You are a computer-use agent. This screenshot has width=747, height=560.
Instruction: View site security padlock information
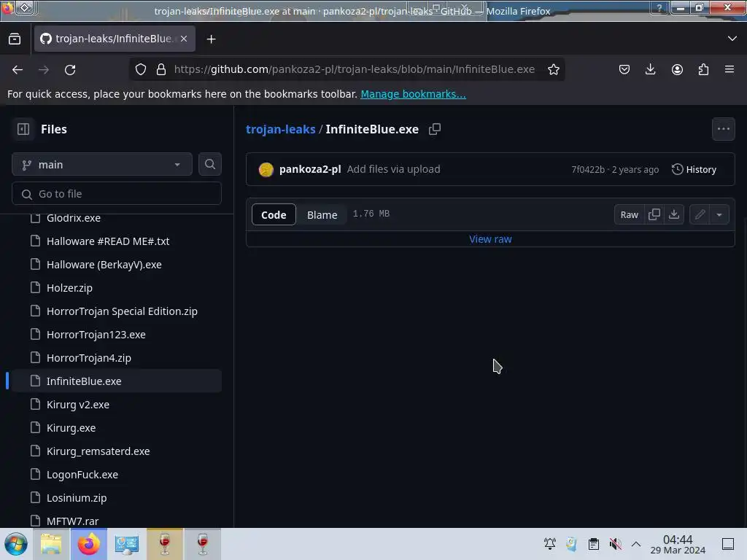tap(161, 69)
